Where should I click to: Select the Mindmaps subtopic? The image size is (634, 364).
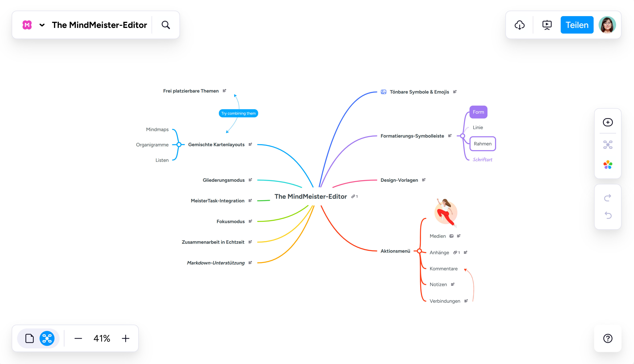pyautogui.click(x=157, y=129)
